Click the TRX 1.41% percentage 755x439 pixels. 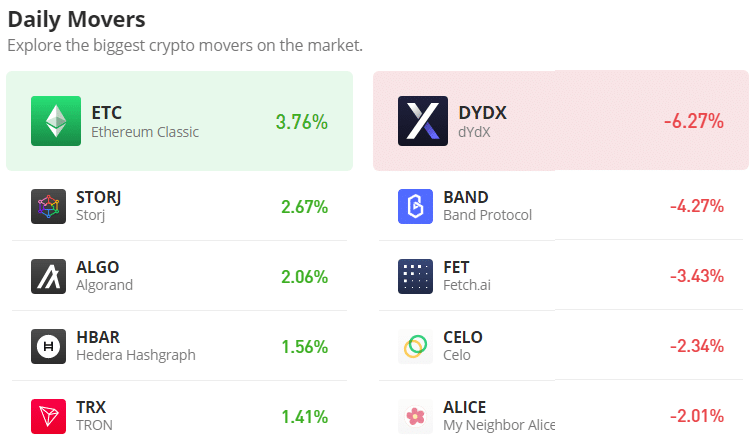point(304,417)
